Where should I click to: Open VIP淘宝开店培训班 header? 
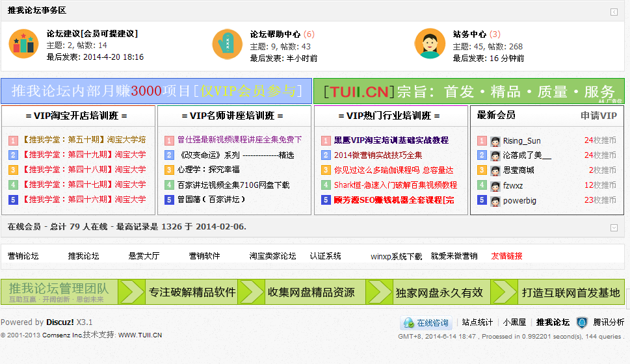[76, 116]
